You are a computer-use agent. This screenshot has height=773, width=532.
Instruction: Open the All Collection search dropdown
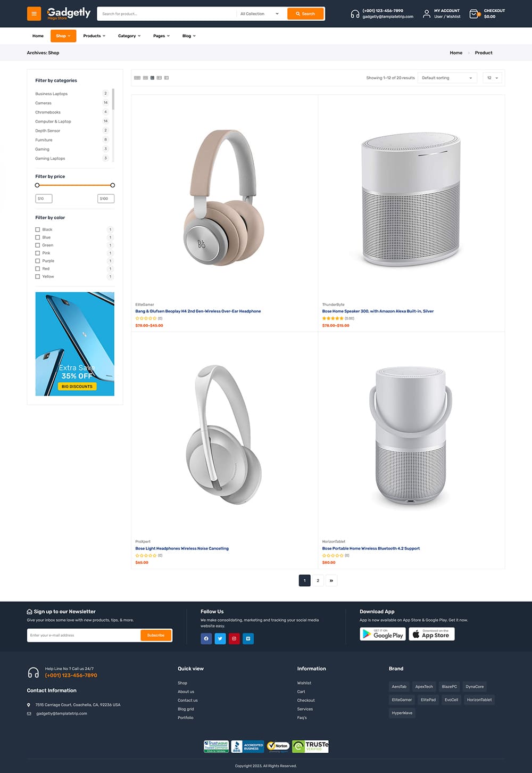coord(260,14)
